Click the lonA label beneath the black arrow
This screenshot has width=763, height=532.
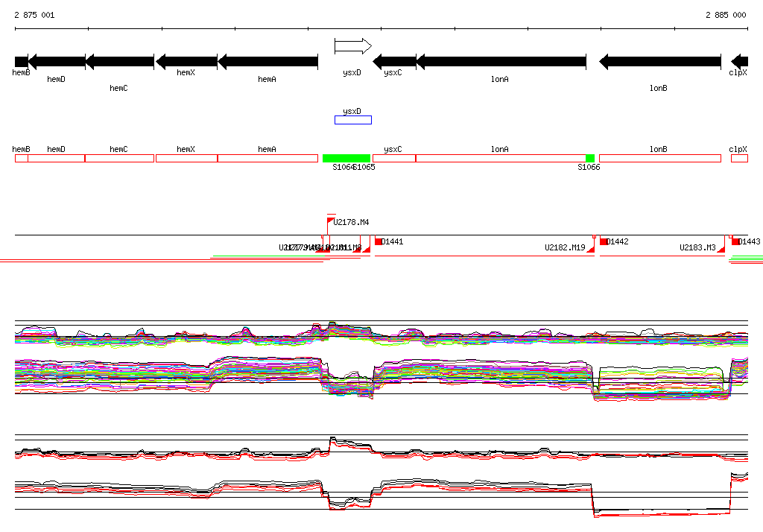500,79
